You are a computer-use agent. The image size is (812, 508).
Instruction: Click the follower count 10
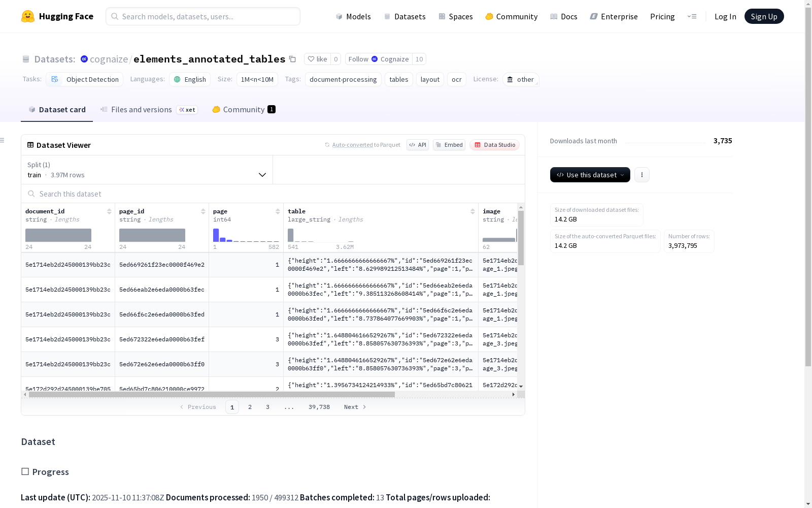pyautogui.click(x=419, y=59)
